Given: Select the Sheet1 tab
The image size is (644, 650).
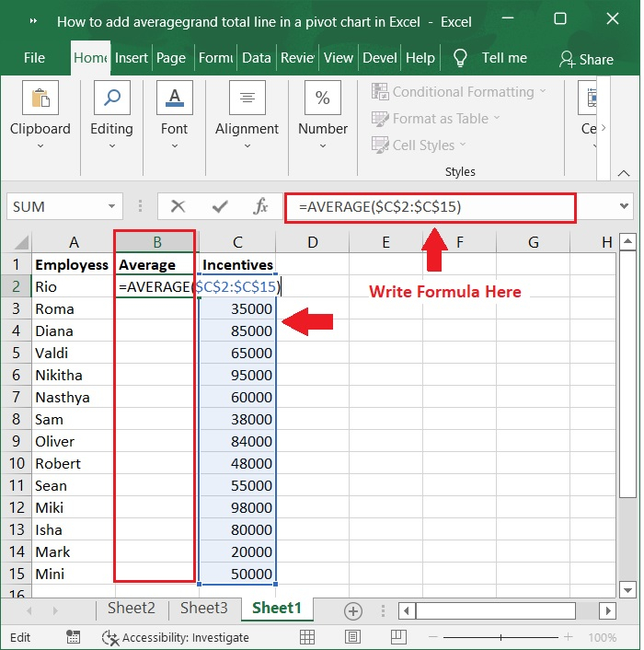Looking at the screenshot, I should pos(277,609).
